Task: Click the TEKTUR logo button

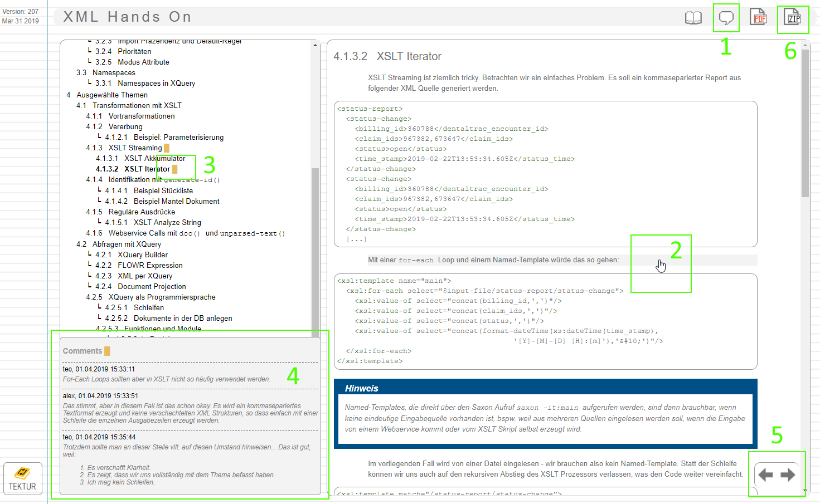Action: (x=22, y=478)
